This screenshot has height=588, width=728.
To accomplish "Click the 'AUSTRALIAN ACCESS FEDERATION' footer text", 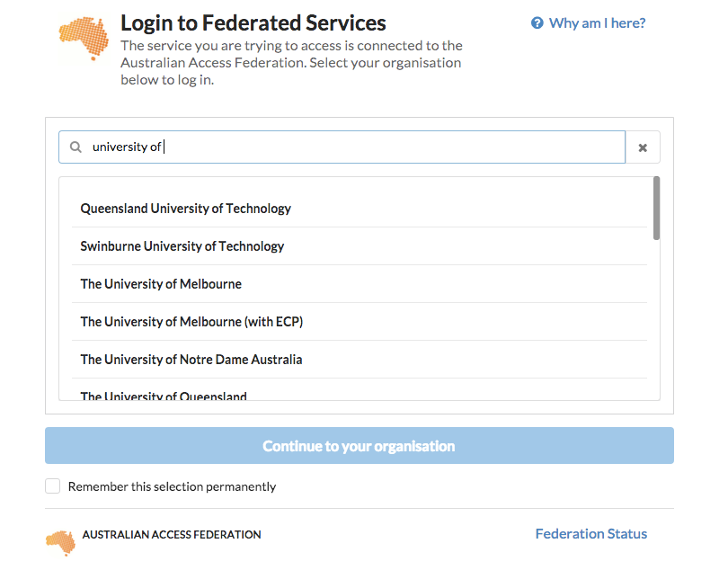I will (172, 535).
